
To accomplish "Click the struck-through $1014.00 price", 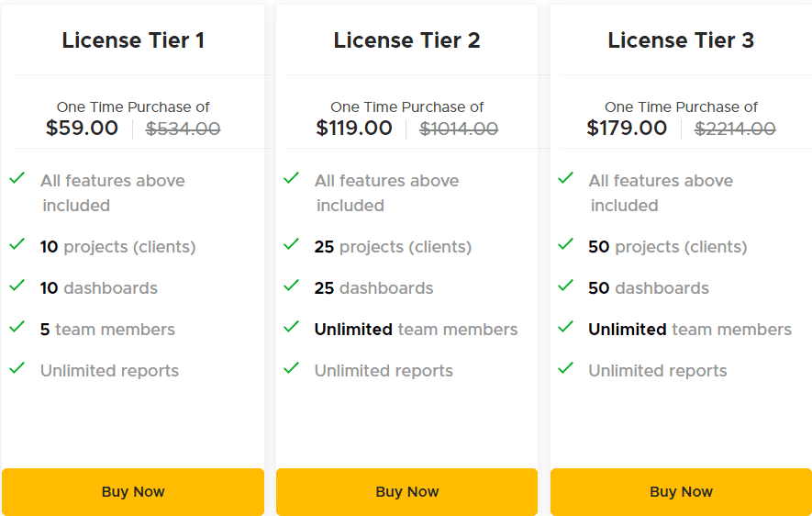I will (x=459, y=129).
